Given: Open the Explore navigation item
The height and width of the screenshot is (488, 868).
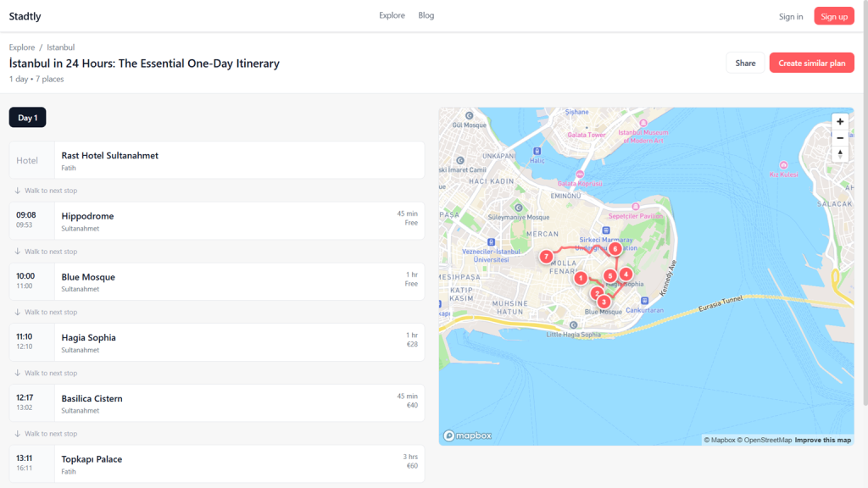Looking at the screenshot, I should [x=392, y=15].
